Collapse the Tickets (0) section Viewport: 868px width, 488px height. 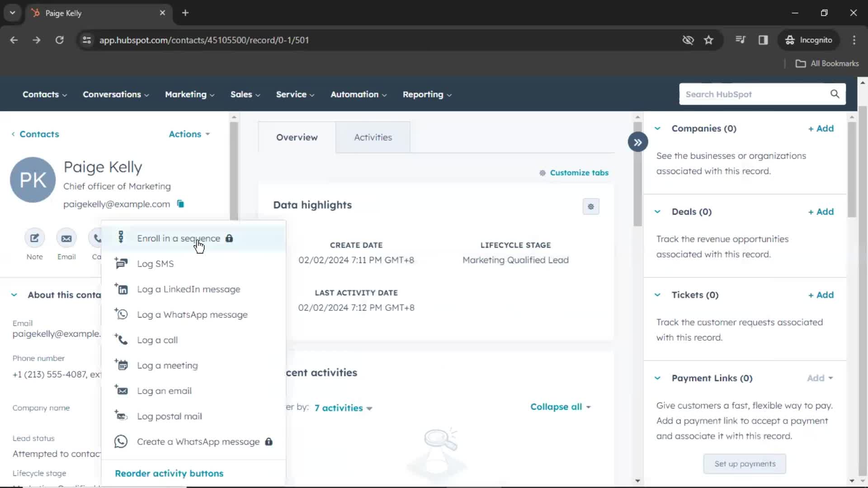pos(657,295)
